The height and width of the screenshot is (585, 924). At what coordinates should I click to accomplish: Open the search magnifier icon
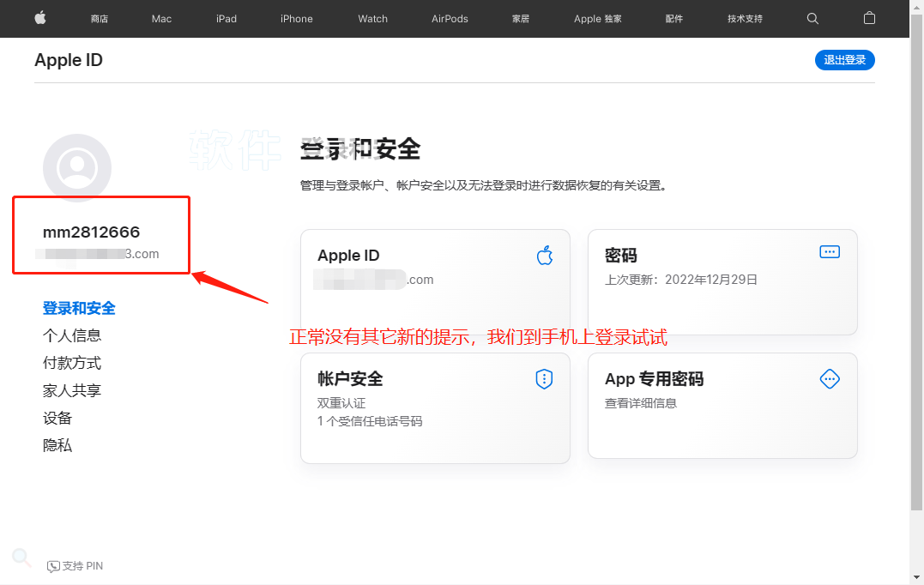tap(813, 18)
